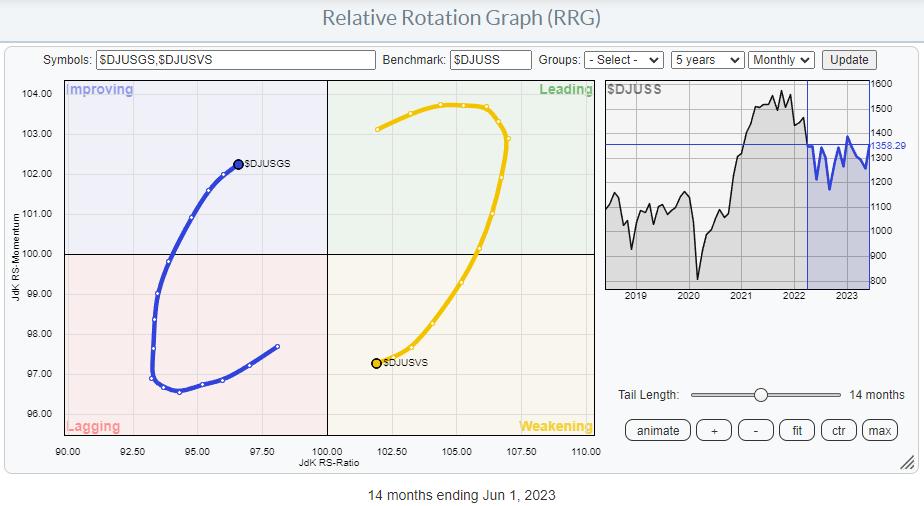Click the Tail Length slider handle

pyautogui.click(x=761, y=395)
